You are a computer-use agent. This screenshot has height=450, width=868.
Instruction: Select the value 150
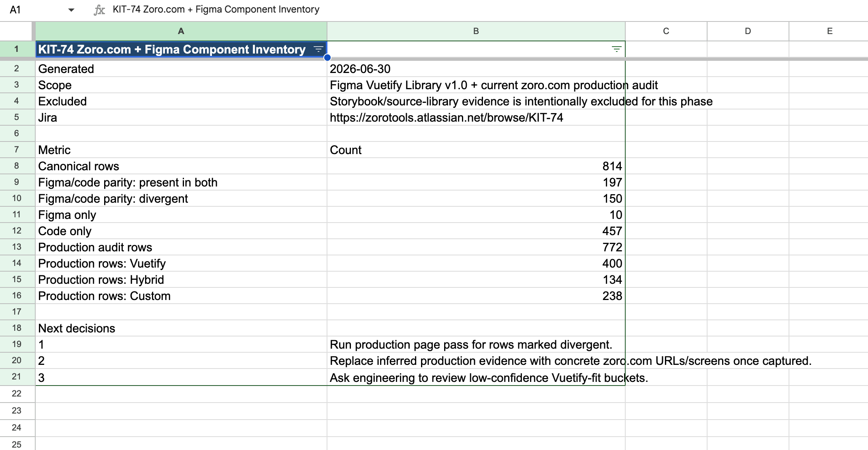(476, 198)
